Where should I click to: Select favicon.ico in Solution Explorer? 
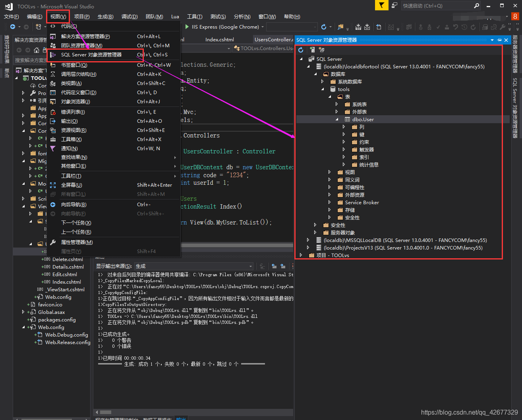[50, 305]
